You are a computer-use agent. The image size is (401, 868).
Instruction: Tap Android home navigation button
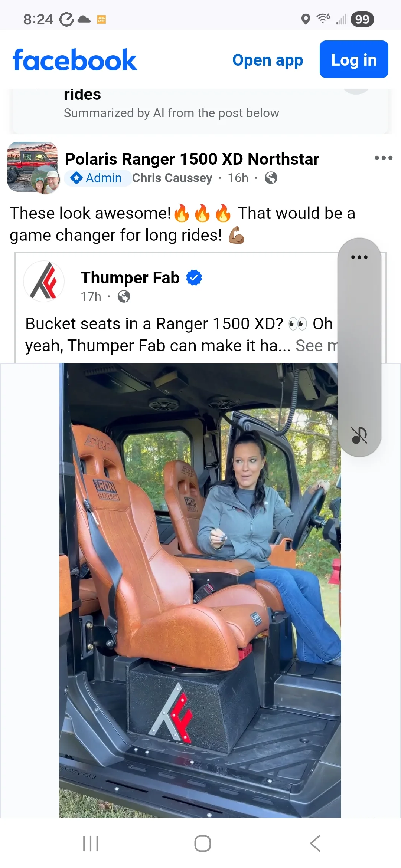pos(203,843)
